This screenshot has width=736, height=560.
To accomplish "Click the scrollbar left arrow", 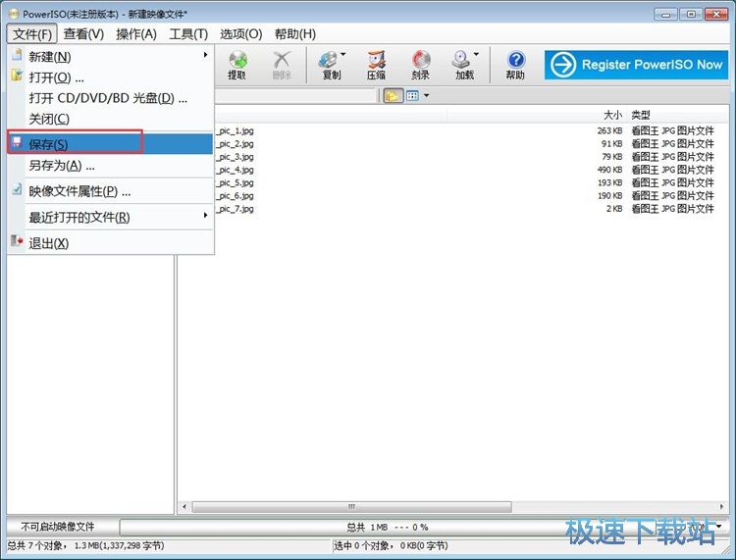I will tap(184, 506).
